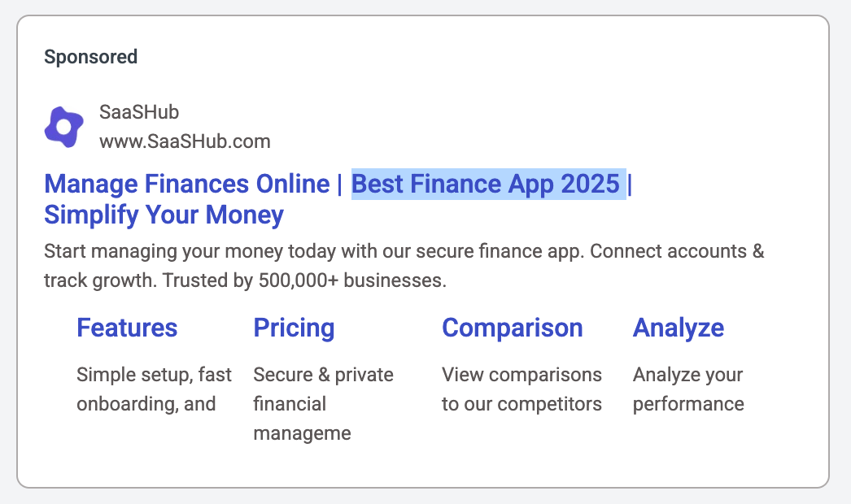This screenshot has height=504, width=851.
Task: Click the SaaSHub advertiser name
Action: (x=139, y=112)
